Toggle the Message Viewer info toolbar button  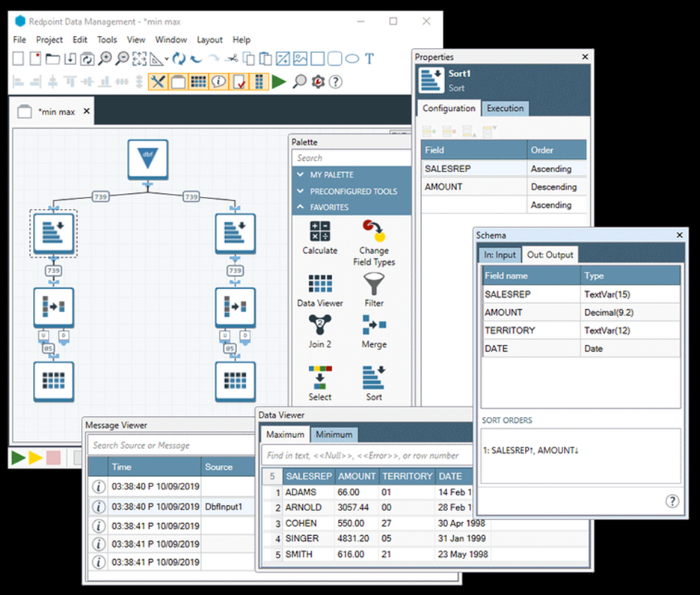click(218, 82)
